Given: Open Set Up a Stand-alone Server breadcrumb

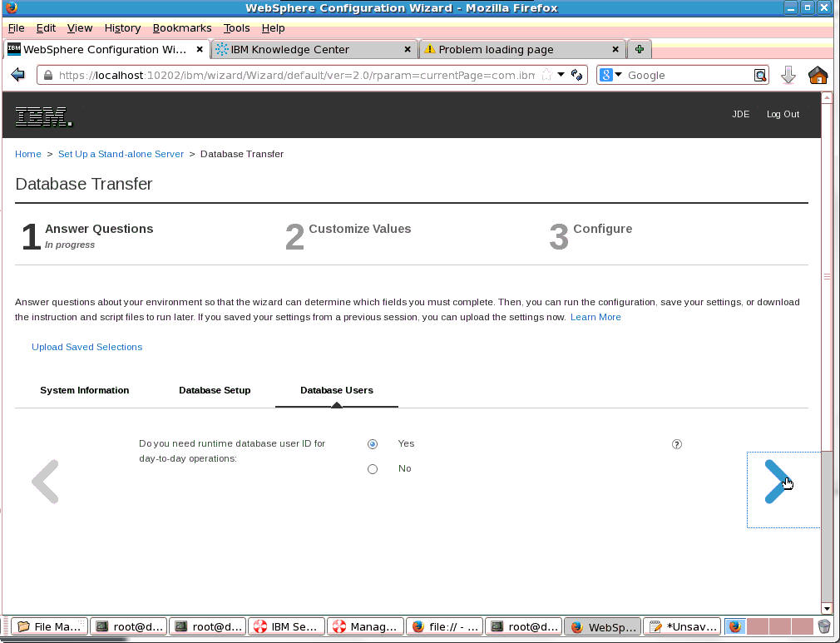Looking at the screenshot, I should click(121, 154).
